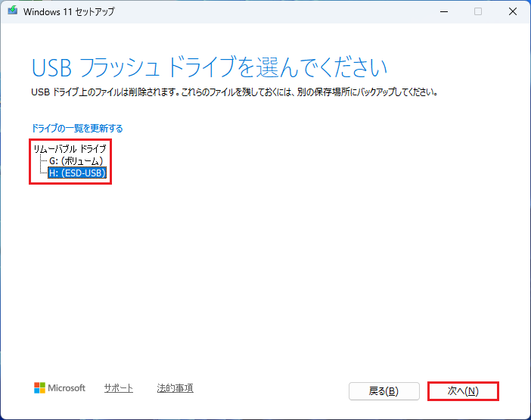531x420 pixels.
Task: Select the H: (ESD-USB) drive
Action: [x=77, y=173]
